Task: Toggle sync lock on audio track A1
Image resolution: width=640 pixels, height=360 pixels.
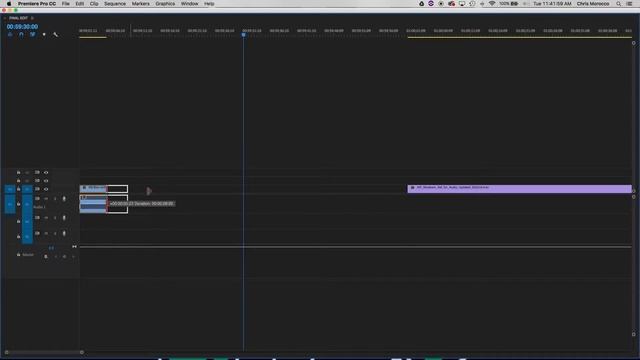Action: click(37, 199)
